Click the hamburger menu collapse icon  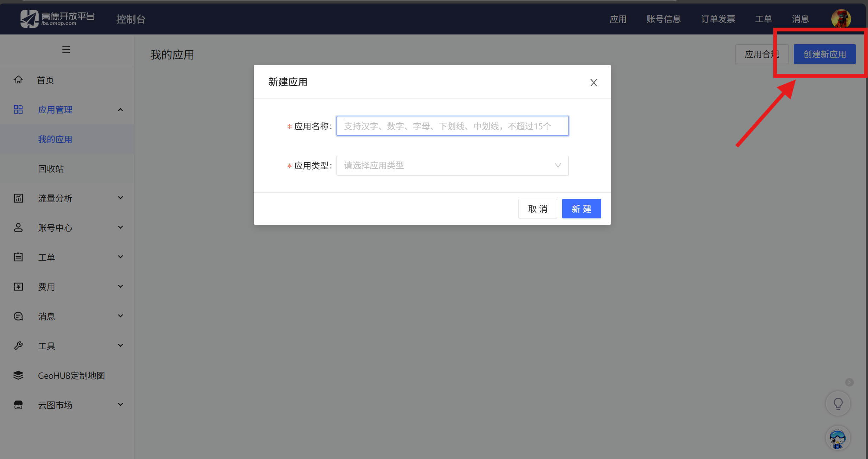(x=66, y=50)
